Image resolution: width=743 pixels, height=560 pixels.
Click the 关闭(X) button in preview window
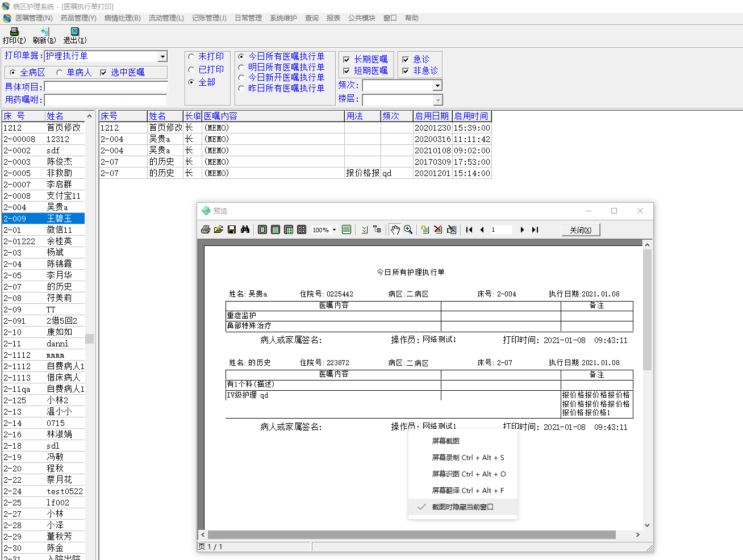point(581,229)
